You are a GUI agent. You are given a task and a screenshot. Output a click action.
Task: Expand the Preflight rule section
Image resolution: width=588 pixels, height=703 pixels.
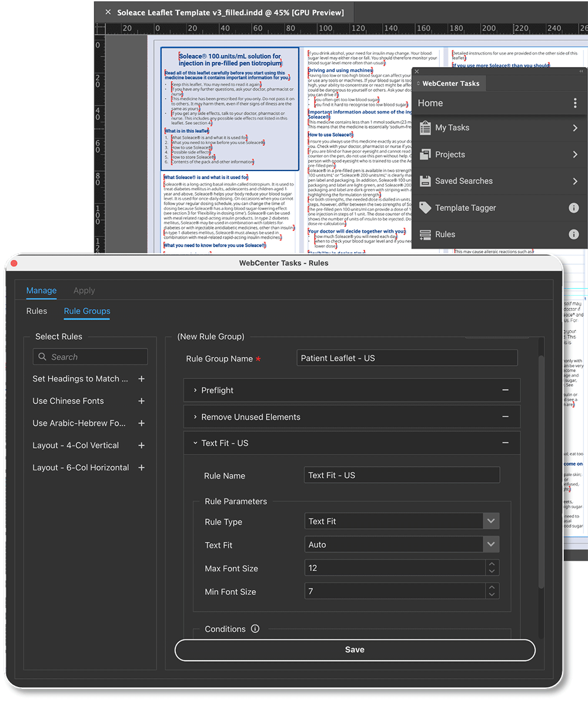tap(195, 390)
